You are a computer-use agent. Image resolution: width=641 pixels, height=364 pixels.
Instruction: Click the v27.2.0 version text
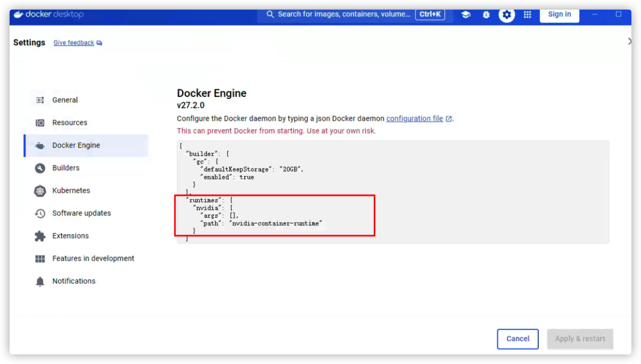pyautogui.click(x=191, y=105)
